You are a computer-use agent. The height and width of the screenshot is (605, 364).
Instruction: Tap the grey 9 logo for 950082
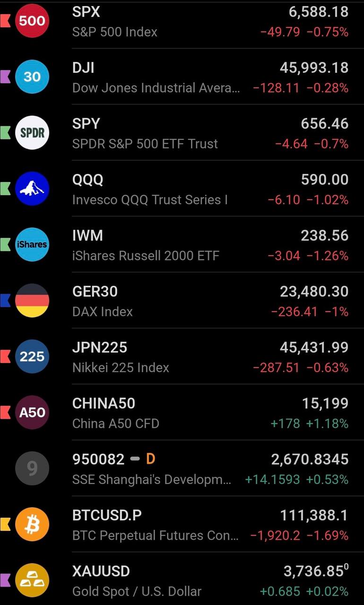[32, 468]
